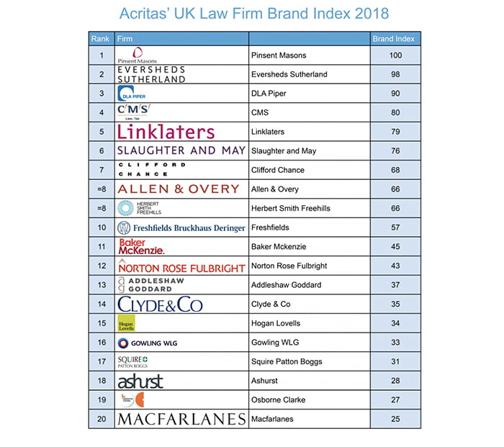Click the Acritas' UK Law Firm Brand Index title

(x=254, y=14)
